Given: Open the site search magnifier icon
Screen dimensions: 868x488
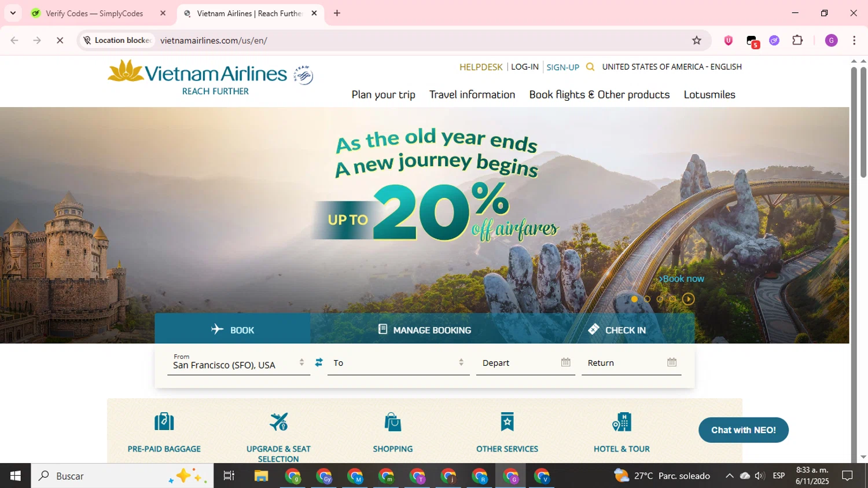Looking at the screenshot, I should [x=590, y=67].
